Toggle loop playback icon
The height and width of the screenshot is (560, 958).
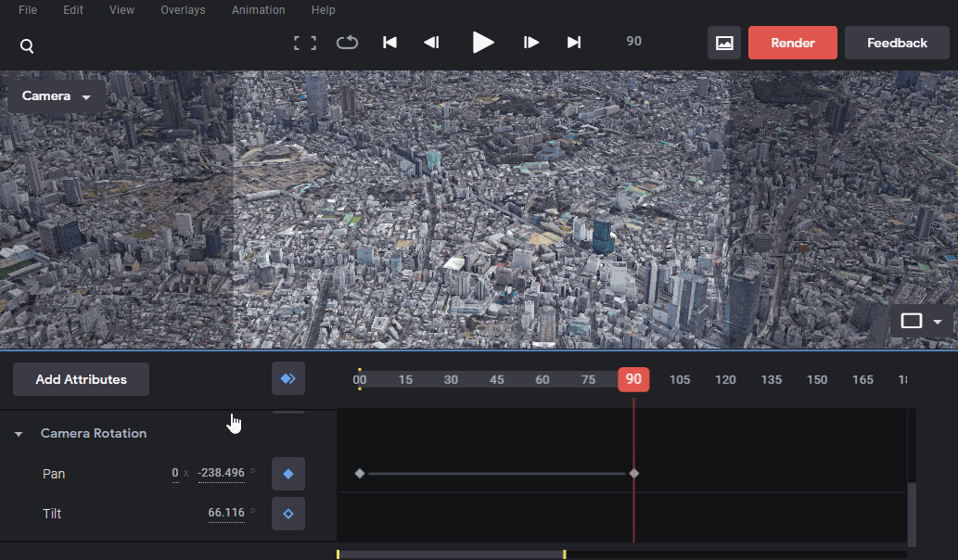coord(347,42)
